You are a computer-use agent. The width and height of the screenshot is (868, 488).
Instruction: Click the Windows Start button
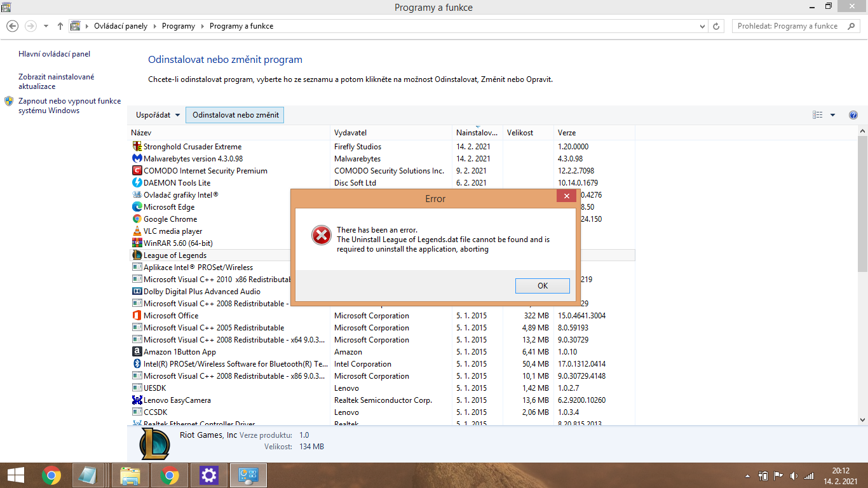coord(15,475)
